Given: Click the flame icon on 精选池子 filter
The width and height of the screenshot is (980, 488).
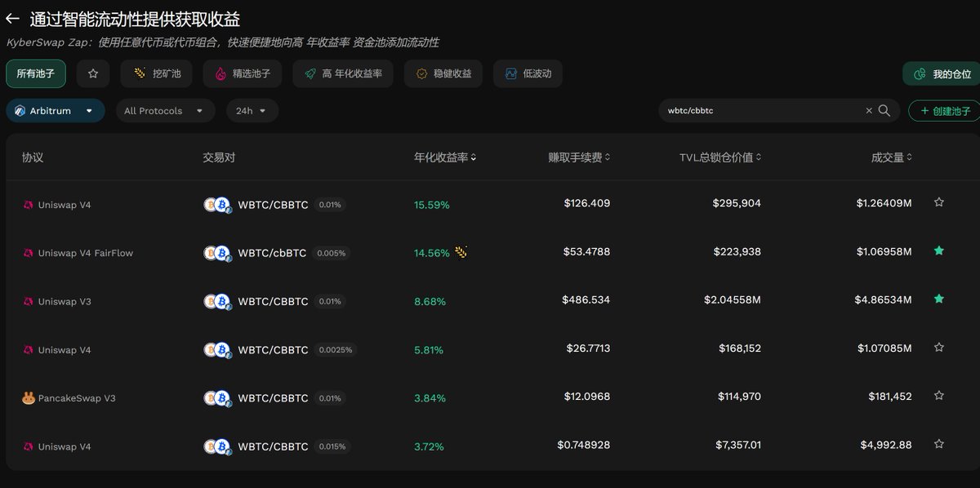Looking at the screenshot, I should point(220,73).
